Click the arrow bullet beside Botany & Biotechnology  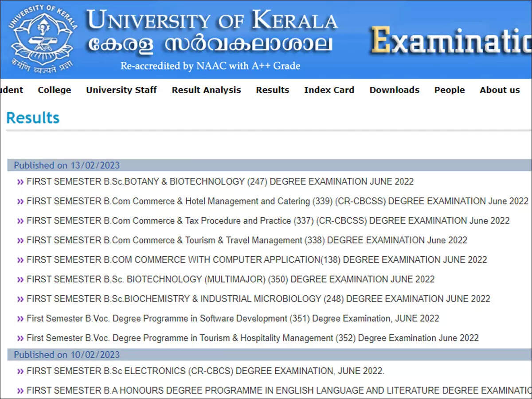(20, 182)
